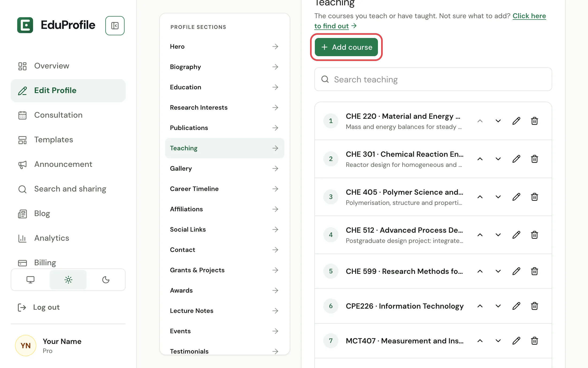Open Announcement page
This screenshot has height=368, width=588.
(x=68, y=164)
